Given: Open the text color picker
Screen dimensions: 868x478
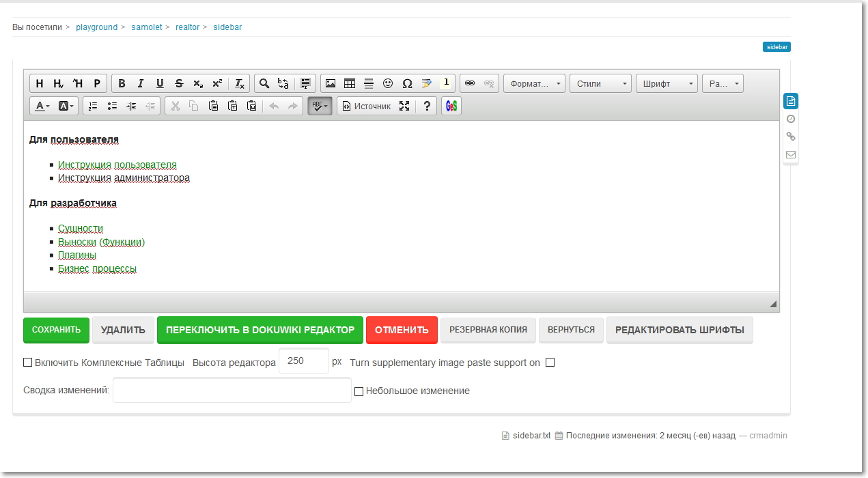Looking at the screenshot, I should (x=42, y=106).
